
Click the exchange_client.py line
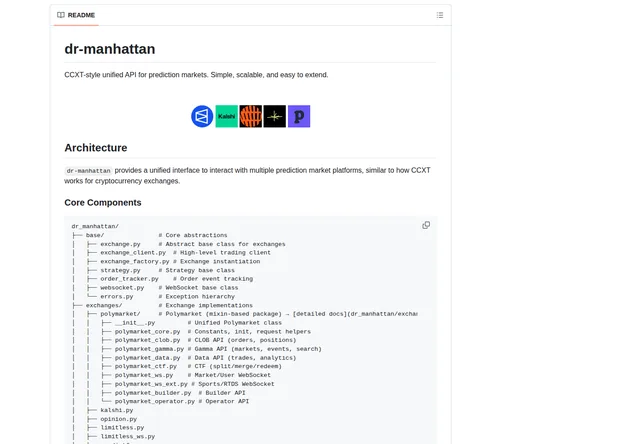(171, 253)
